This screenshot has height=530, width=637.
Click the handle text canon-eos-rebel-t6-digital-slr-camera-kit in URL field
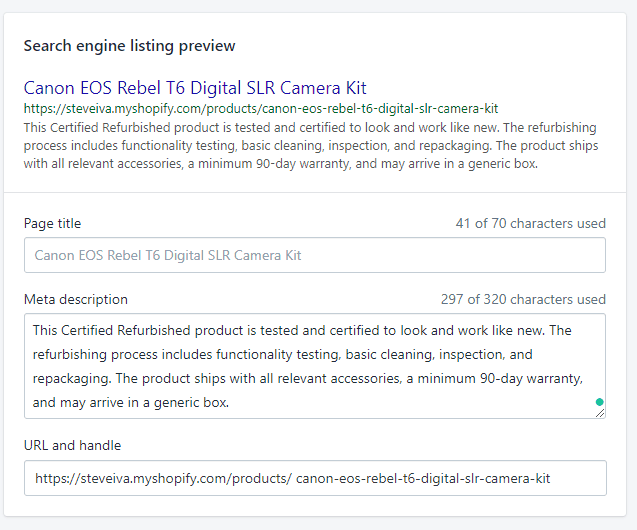423,478
